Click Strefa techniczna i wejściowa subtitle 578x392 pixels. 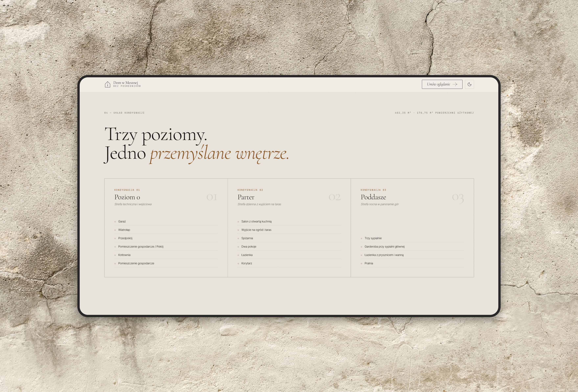click(133, 204)
